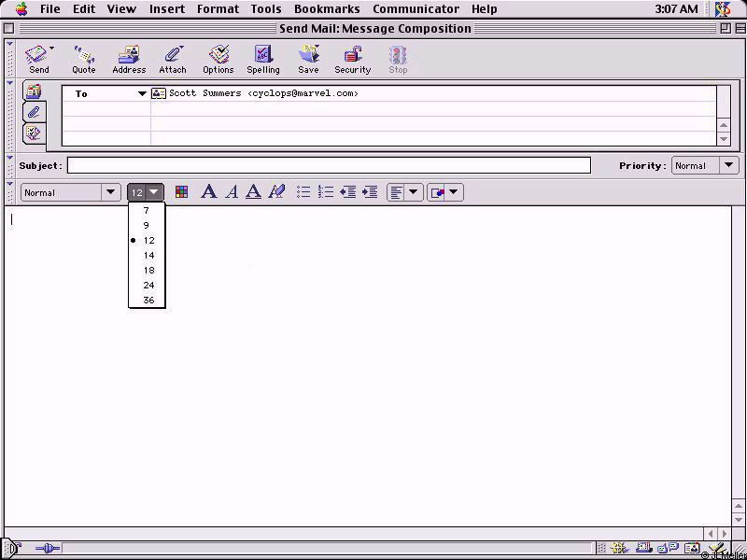Open Composer from the component bar
747x560 pixels.
(x=716, y=549)
